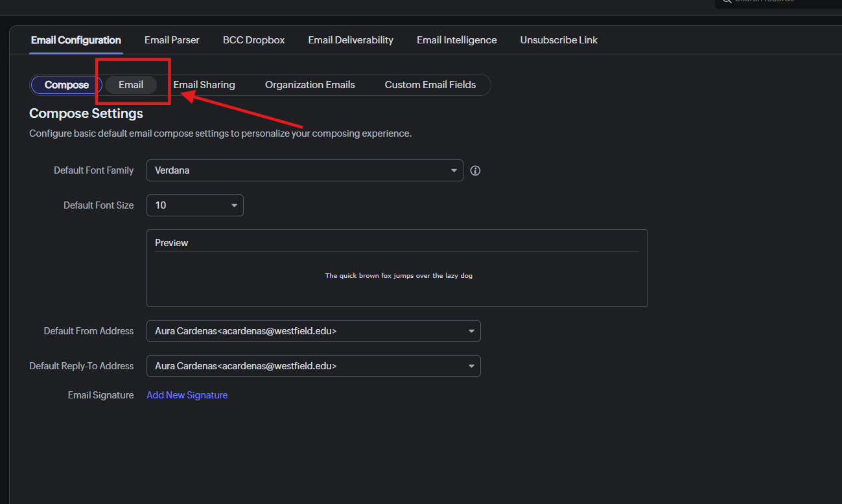Click the magnifier icon in search records
842x504 pixels.
(726, 1)
